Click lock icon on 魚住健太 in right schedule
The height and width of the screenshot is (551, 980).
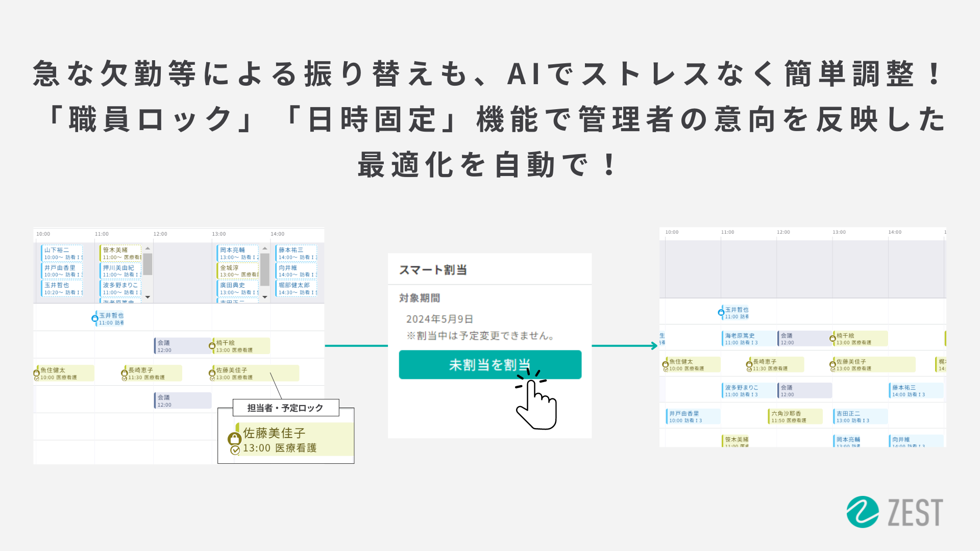(x=666, y=364)
